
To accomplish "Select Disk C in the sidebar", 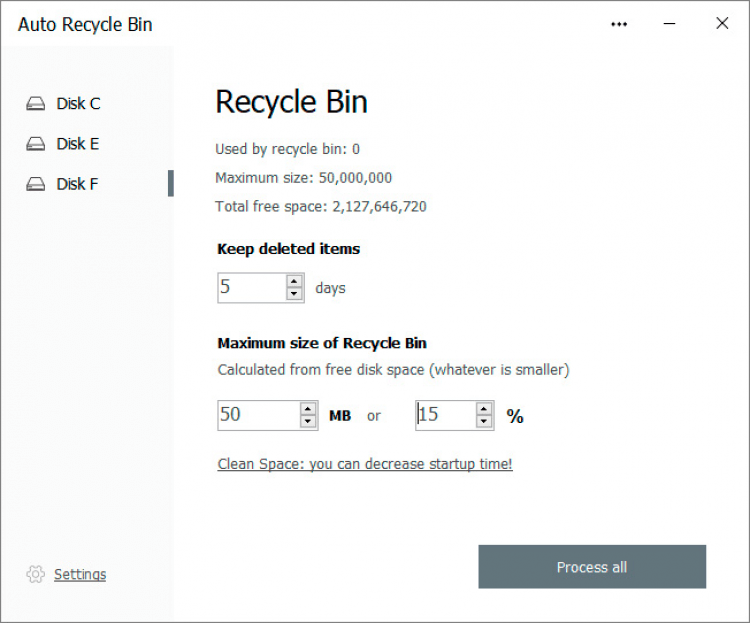I will coord(78,104).
